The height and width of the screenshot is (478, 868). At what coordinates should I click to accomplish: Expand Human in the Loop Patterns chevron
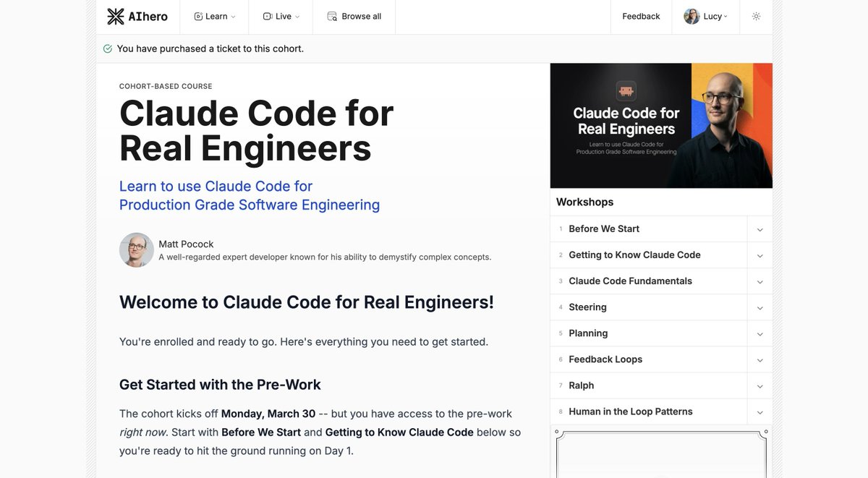(759, 412)
